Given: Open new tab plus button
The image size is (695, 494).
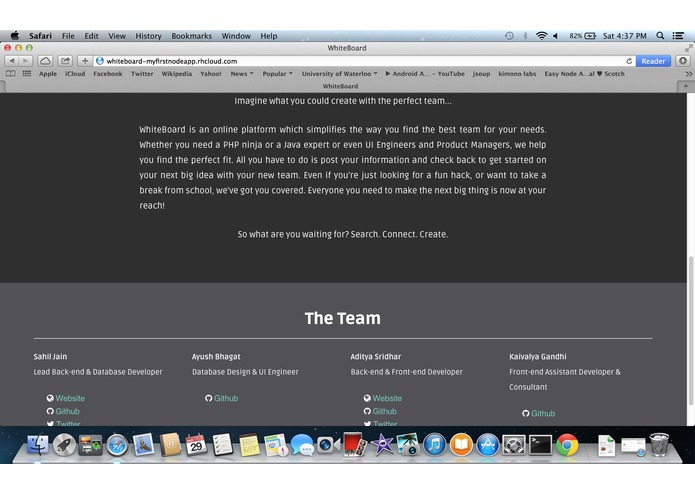Looking at the screenshot, I should coord(686,86).
